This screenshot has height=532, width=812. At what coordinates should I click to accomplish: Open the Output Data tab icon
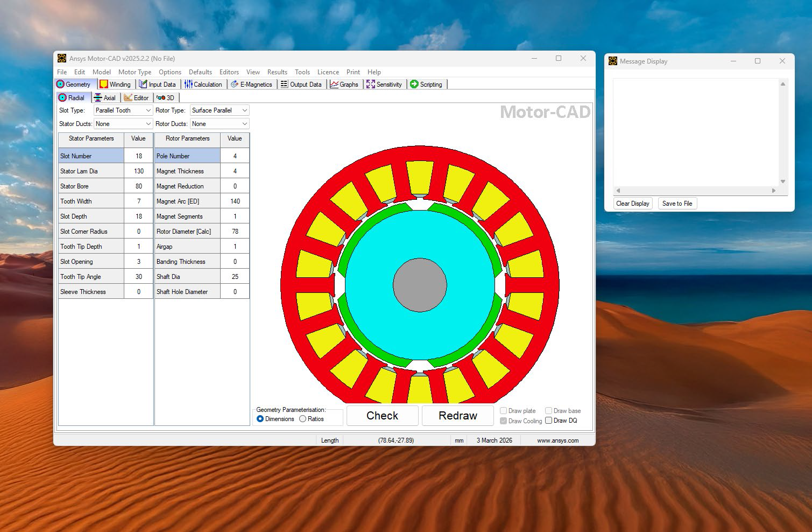tap(284, 85)
